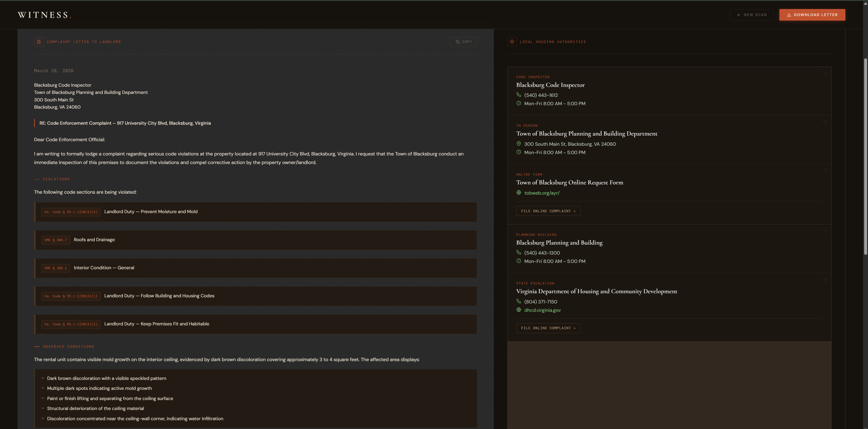Click the complaint letter document icon

(39, 42)
